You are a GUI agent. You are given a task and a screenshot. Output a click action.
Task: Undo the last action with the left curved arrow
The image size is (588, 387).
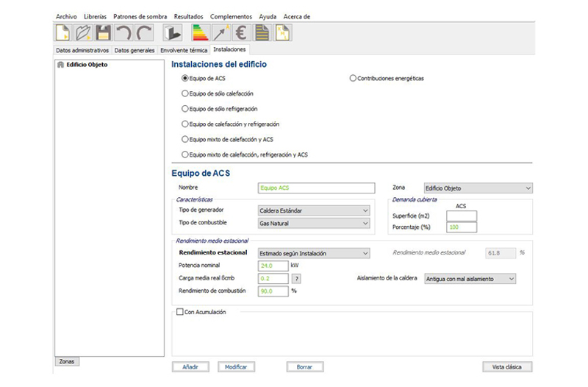click(123, 32)
